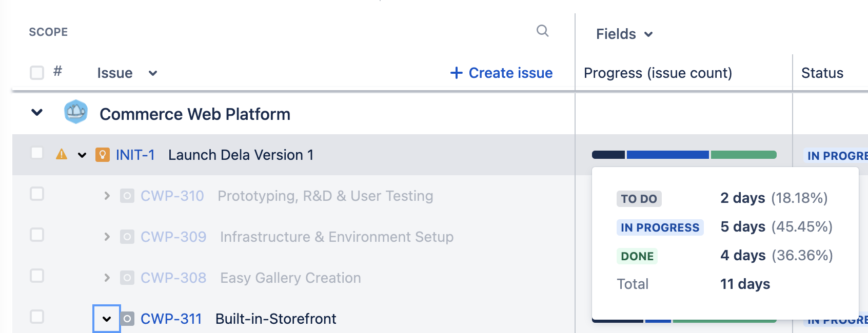The image size is (868, 333).
Task: Open the CWP-310 issue link
Action: pos(172,196)
